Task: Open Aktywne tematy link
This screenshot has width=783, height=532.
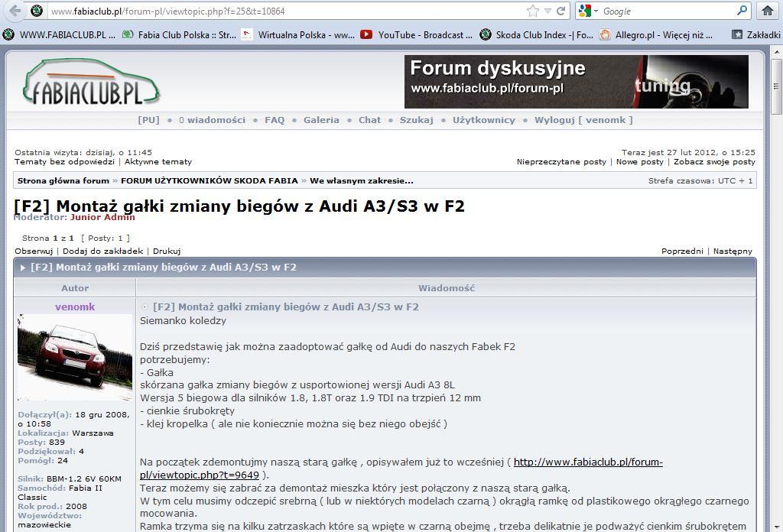Action: click(x=158, y=162)
